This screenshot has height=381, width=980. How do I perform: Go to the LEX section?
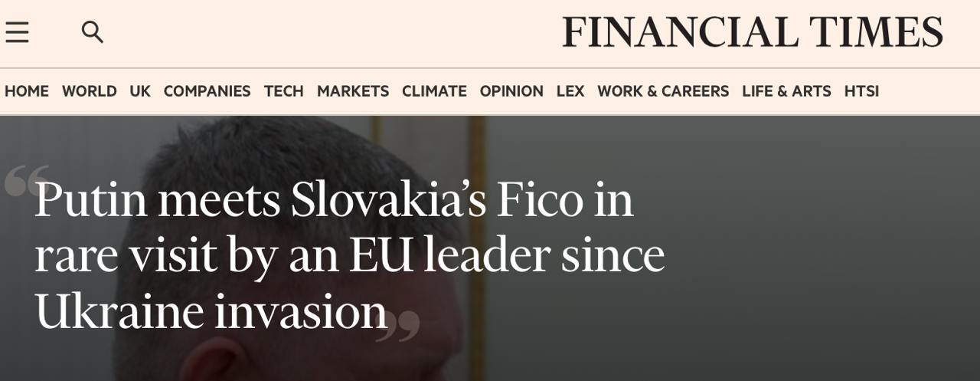coord(570,91)
